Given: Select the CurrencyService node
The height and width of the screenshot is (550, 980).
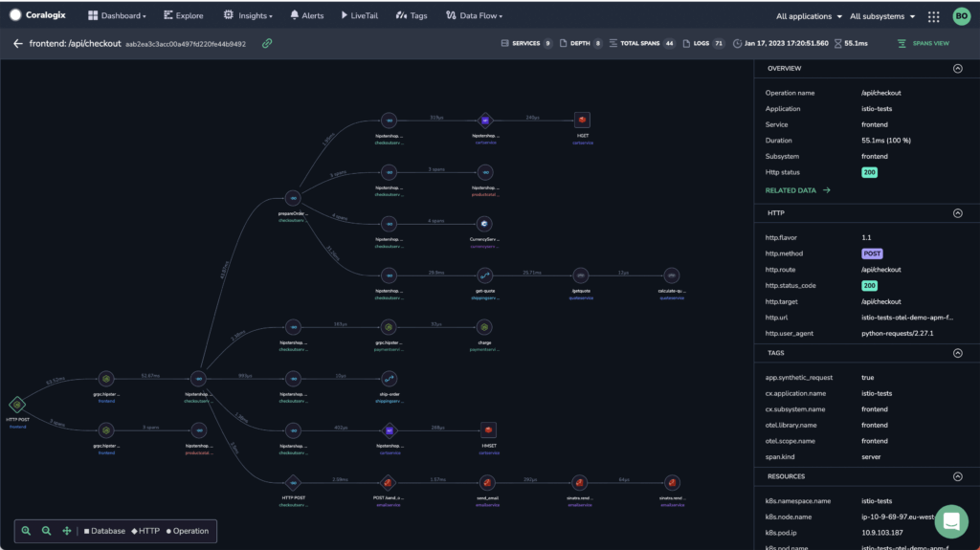Looking at the screenshot, I should click(484, 224).
